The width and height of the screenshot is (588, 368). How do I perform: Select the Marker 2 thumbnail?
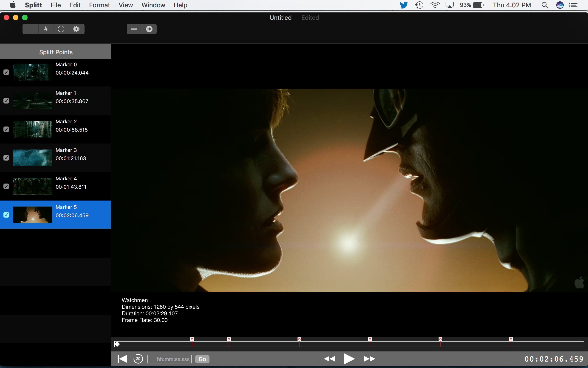(x=33, y=129)
